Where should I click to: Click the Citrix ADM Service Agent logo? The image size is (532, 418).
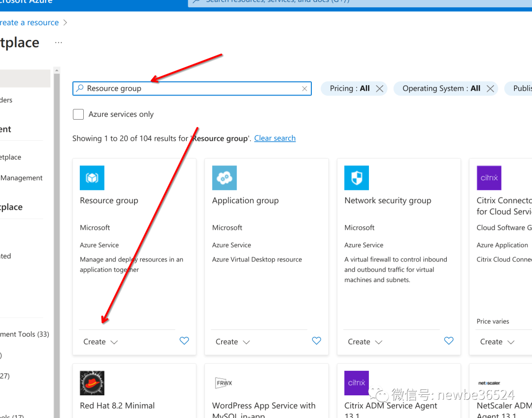357,383
